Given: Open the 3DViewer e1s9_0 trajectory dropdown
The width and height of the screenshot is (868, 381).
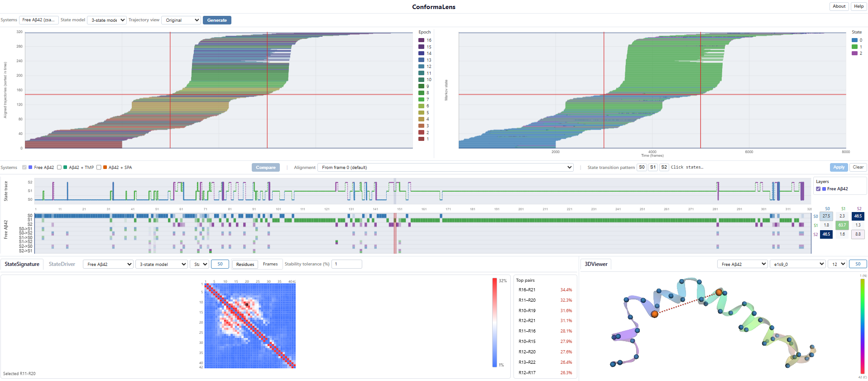Looking at the screenshot, I should coord(798,264).
